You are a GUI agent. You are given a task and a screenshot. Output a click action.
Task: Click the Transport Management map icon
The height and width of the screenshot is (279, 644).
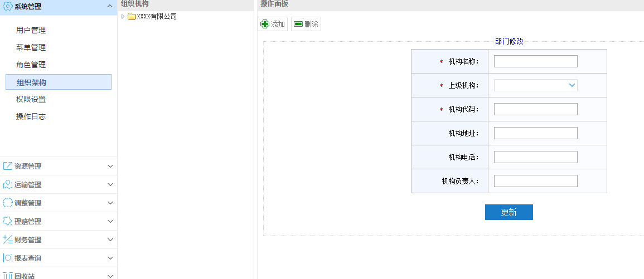8,184
